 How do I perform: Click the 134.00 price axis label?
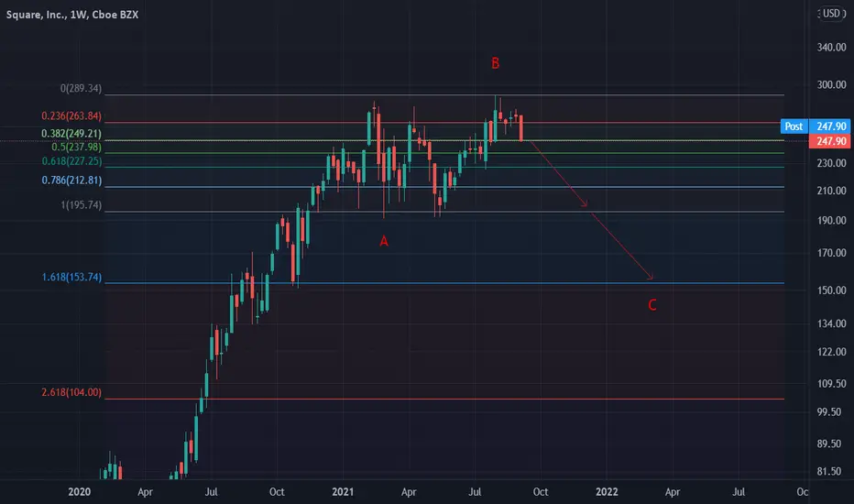point(831,323)
